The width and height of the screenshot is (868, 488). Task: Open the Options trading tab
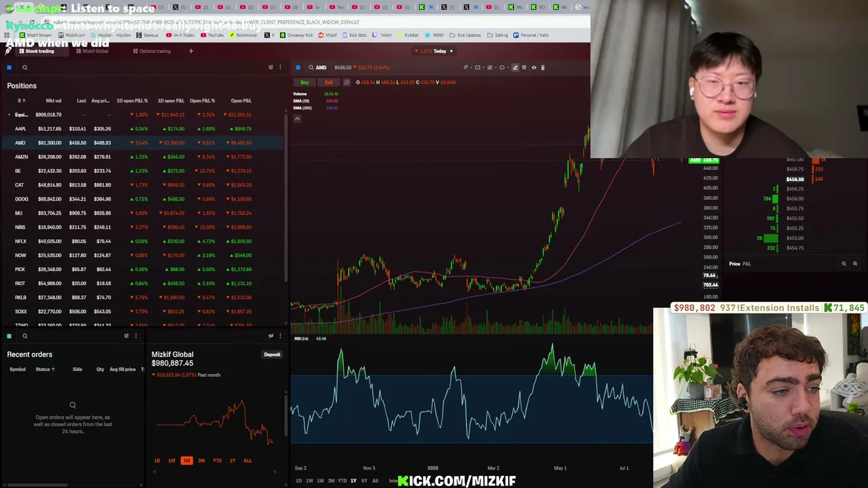coord(151,51)
